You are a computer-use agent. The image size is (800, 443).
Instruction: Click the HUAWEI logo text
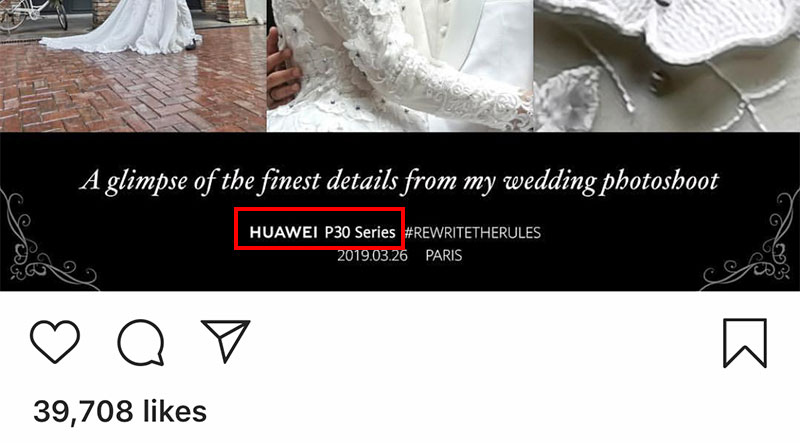pyautogui.click(x=283, y=232)
